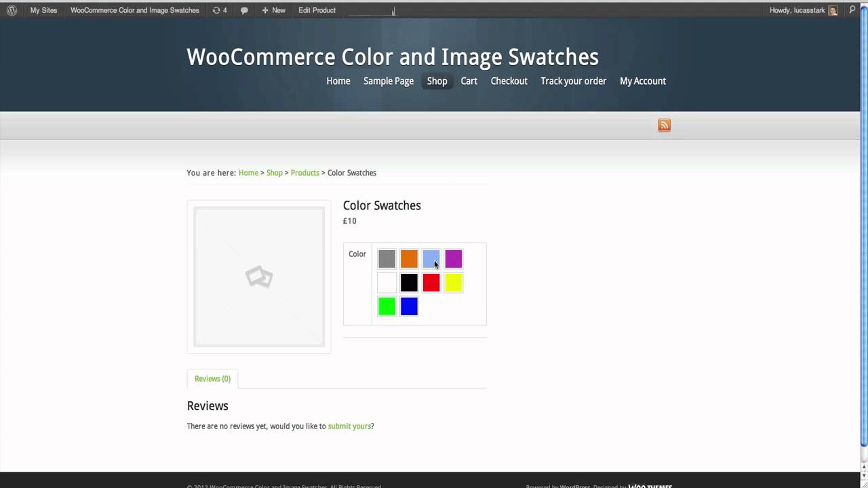This screenshot has width=868, height=488.
Task: Click the site title heading link
Action: point(393,57)
